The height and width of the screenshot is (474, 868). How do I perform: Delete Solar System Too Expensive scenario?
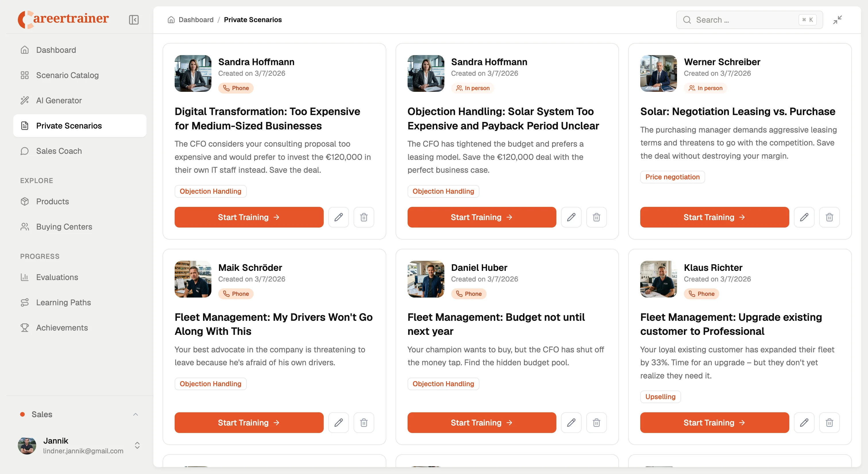[596, 217]
